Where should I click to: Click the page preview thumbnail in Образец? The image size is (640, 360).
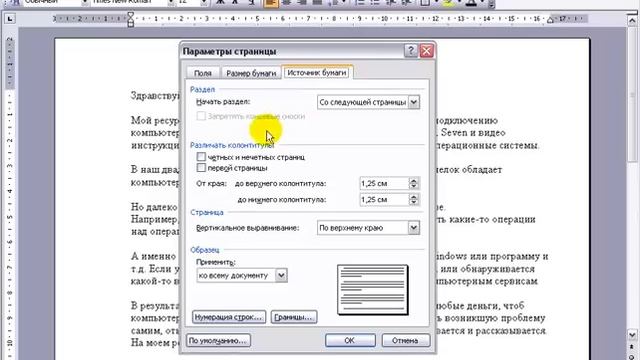coord(373,290)
